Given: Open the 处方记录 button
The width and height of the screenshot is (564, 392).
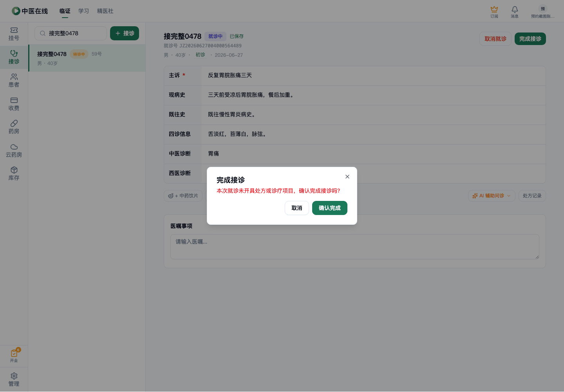Looking at the screenshot, I should 532,196.
